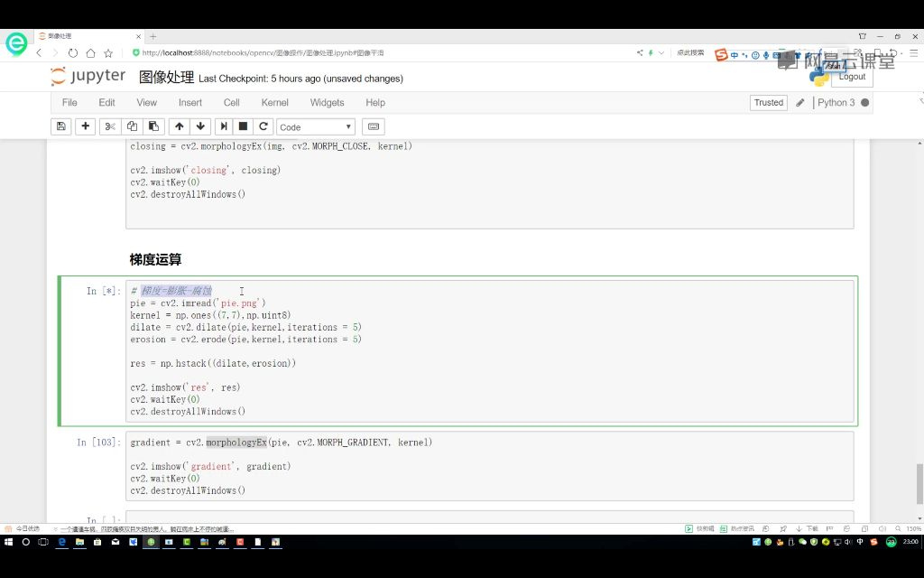Image resolution: width=924 pixels, height=578 pixels.
Task: Click the Last Checkpoint status text
Action: 300,79
